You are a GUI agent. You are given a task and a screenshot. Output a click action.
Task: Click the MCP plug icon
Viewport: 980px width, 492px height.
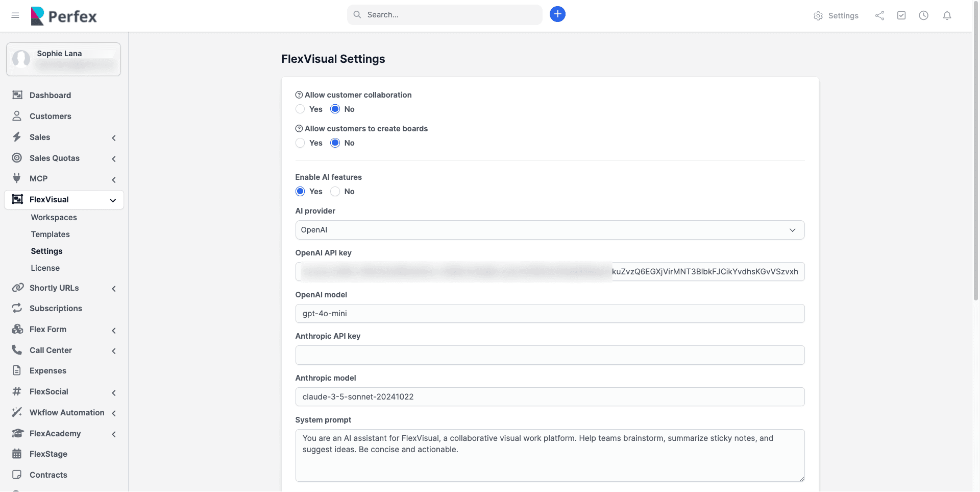click(x=17, y=178)
